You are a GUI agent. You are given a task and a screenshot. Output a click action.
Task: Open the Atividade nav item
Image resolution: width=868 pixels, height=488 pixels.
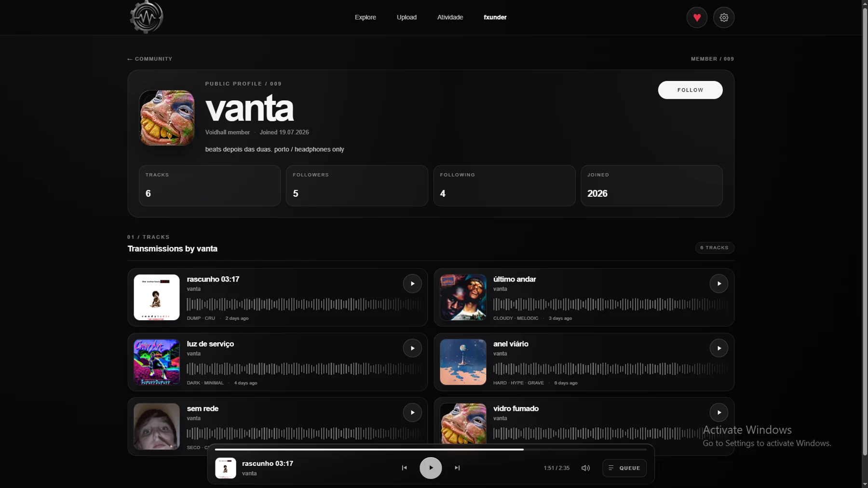pos(450,17)
